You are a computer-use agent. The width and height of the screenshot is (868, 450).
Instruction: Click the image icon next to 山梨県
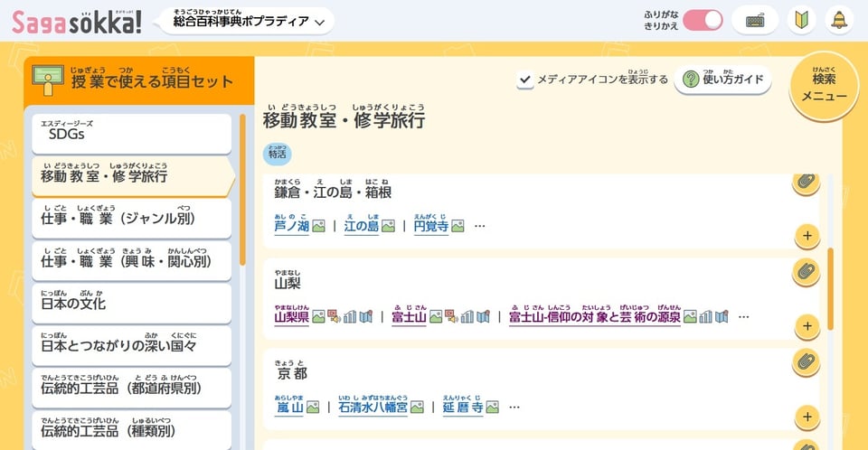pos(318,316)
